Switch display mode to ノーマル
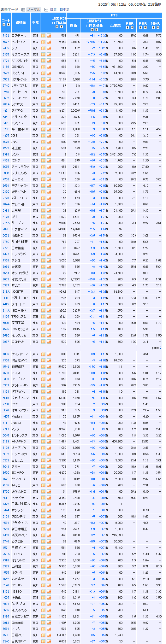 [x=34, y=10]
